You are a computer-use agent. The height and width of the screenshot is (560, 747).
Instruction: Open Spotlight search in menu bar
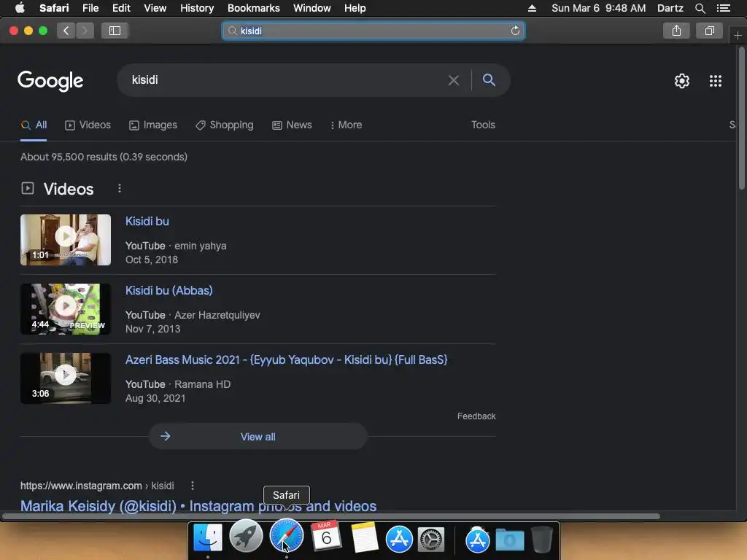click(700, 8)
